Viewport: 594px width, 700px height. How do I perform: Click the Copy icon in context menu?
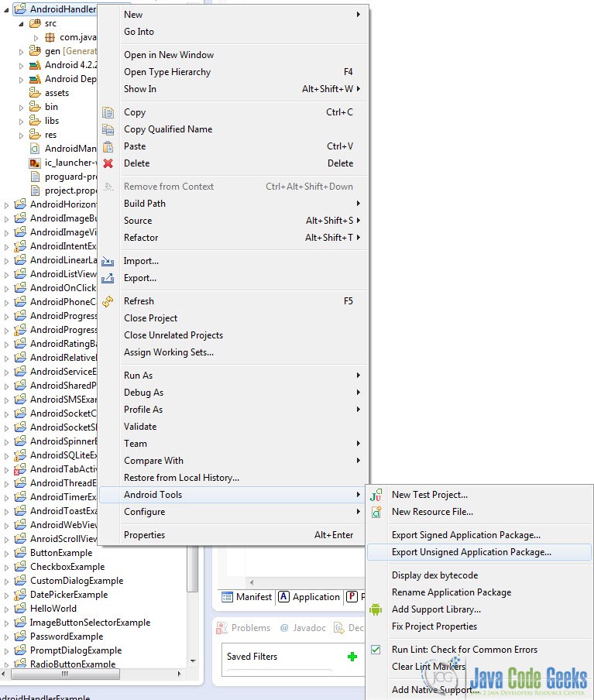108,112
